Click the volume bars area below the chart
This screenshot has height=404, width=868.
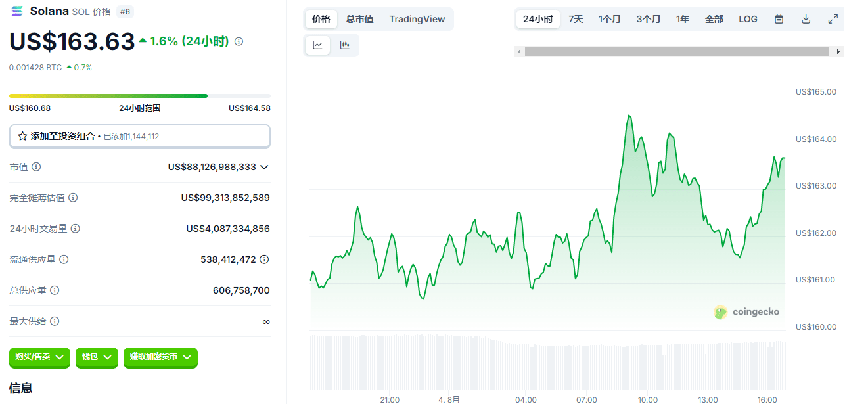pyautogui.click(x=547, y=362)
